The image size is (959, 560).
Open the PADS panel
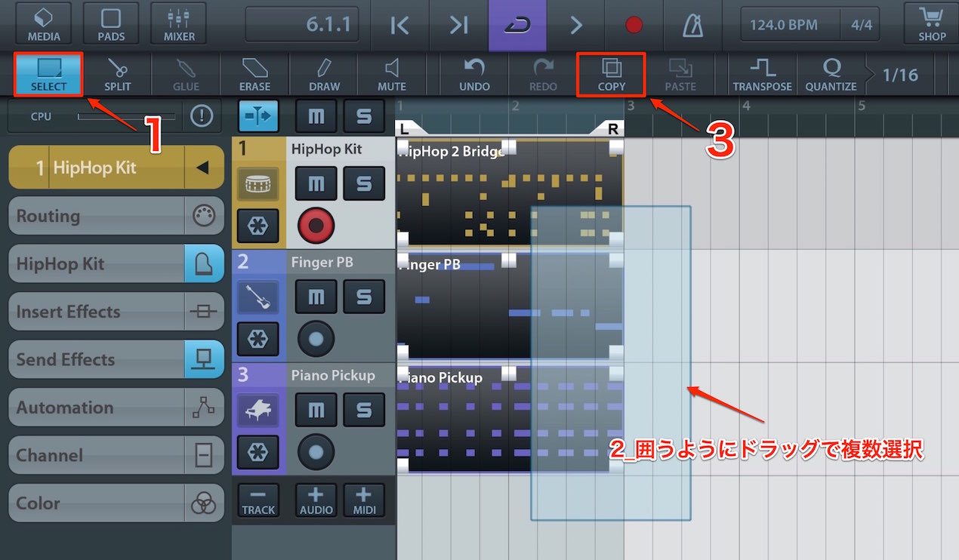pos(111,23)
